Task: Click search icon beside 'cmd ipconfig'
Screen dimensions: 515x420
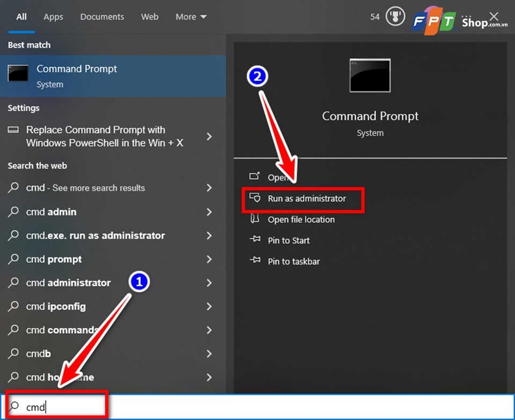Action: (13, 306)
